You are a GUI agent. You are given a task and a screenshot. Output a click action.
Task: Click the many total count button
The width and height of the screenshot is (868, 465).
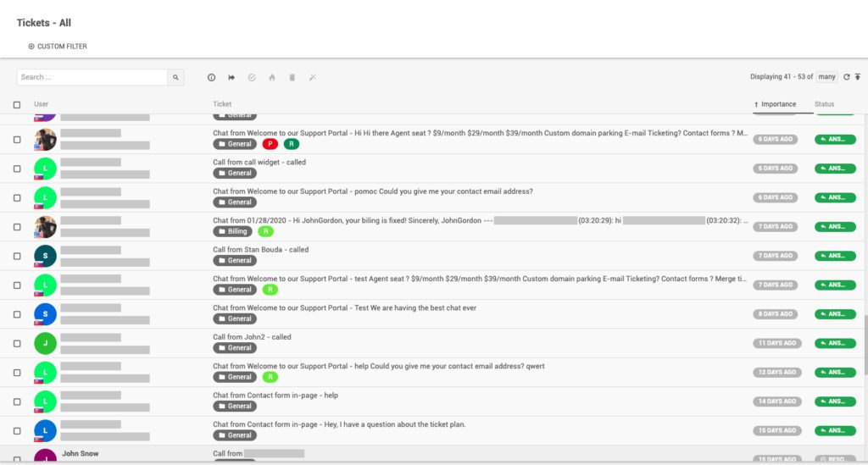[x=827, y=77]
